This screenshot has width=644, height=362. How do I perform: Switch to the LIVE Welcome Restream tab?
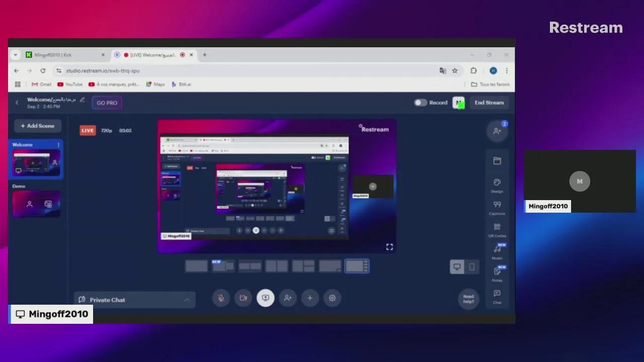point(153,55)
